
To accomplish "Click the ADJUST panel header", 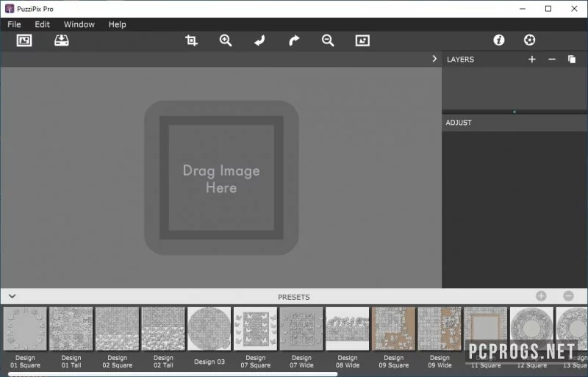I will coord(514,123).
